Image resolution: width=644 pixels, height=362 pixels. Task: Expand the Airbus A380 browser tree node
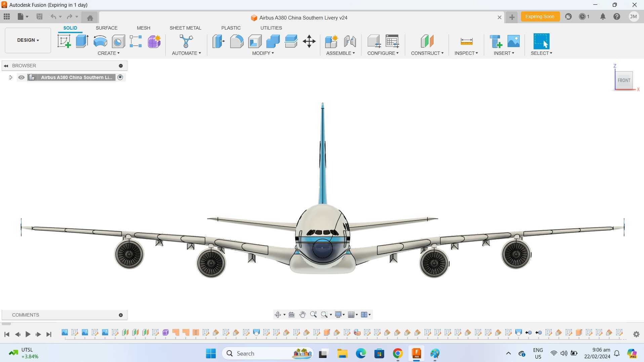point(10,77)
